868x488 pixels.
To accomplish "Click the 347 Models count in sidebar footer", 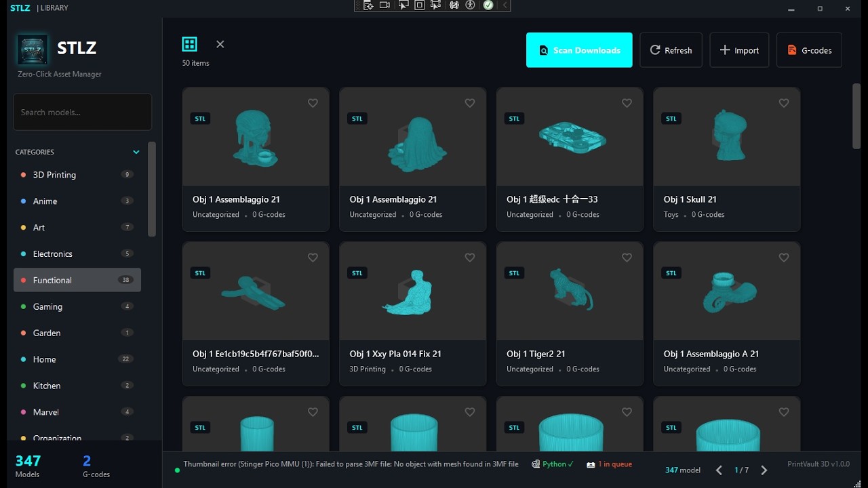I will (28, 466).
